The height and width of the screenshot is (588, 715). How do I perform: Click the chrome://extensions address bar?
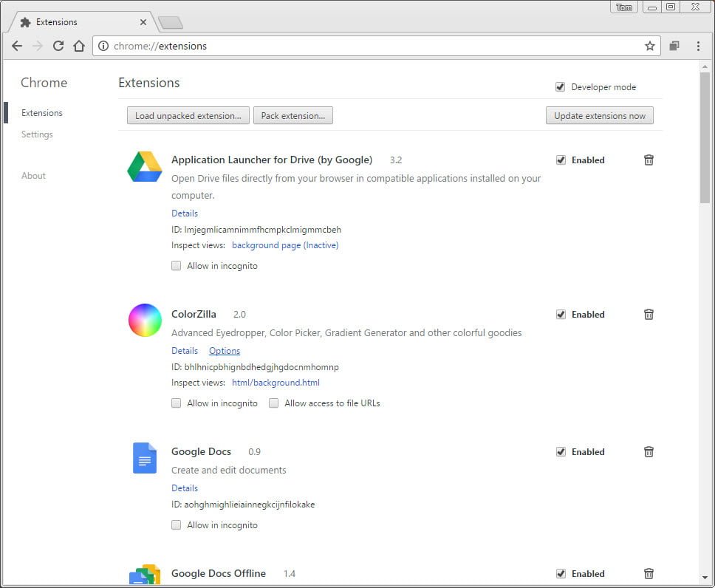[377, 46]
